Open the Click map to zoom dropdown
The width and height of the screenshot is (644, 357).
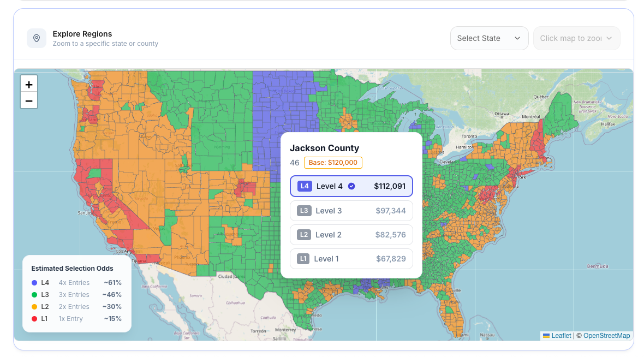[x=577, y=38]
